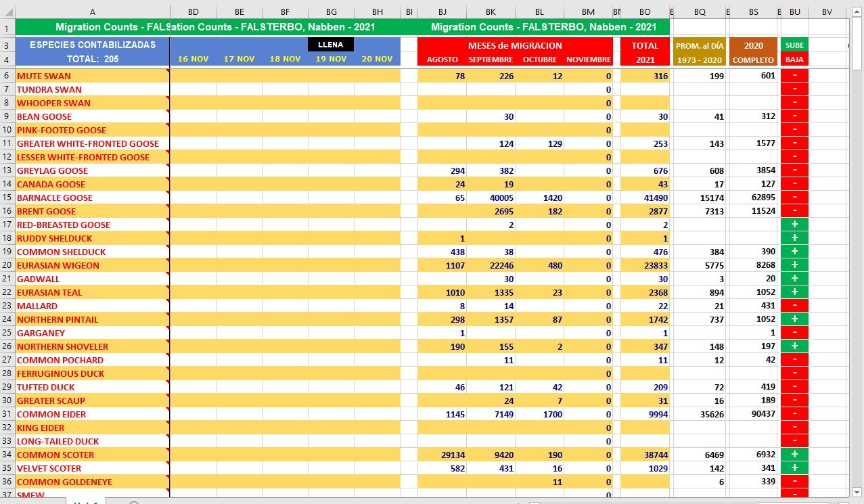This screenshot has width=864, height=504.
Task: Select the TOTAL 2021 header cell
Action: (644, 52)
